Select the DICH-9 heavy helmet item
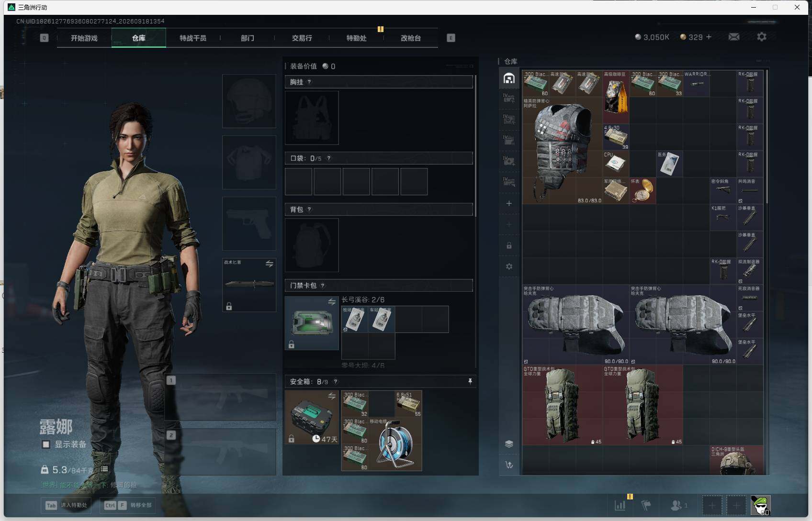Viewport: 812px width, 521px height. tap(736, 460)
